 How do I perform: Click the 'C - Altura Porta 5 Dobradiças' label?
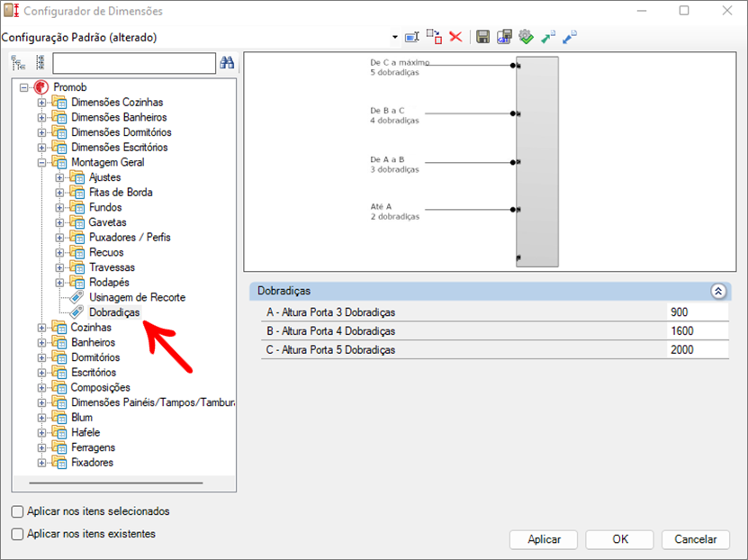pos(330,349)
